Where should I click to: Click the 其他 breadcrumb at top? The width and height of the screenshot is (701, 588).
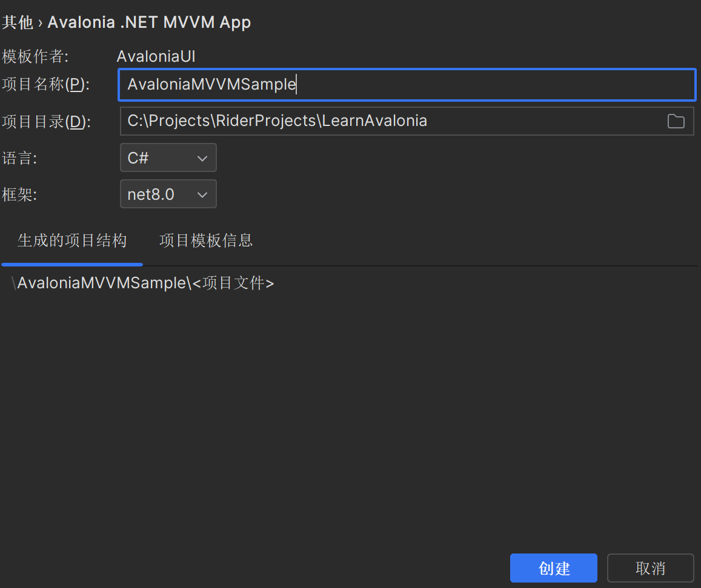[x=17, y=22]
